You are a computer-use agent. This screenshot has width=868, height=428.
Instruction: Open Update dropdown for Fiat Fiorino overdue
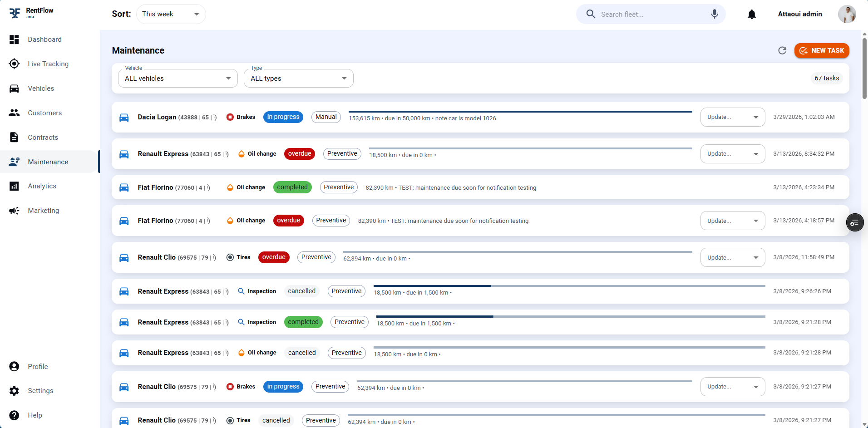733,221
